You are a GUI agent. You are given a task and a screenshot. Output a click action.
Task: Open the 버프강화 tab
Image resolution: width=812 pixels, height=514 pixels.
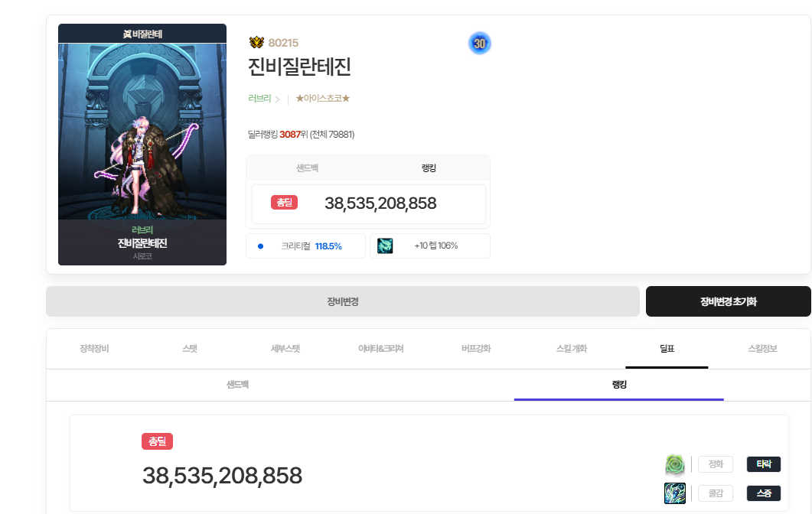pos(476,349)
